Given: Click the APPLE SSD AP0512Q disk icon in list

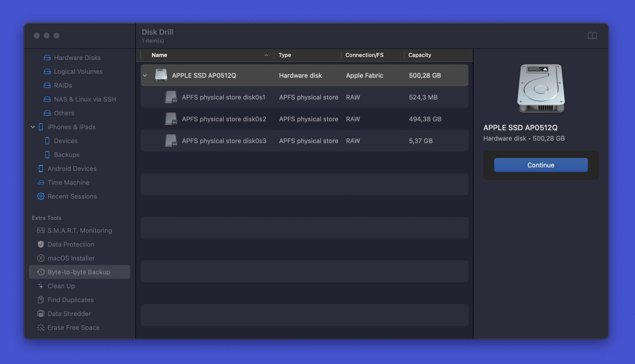Looking at the screenshot, I should tap(161, 75).
